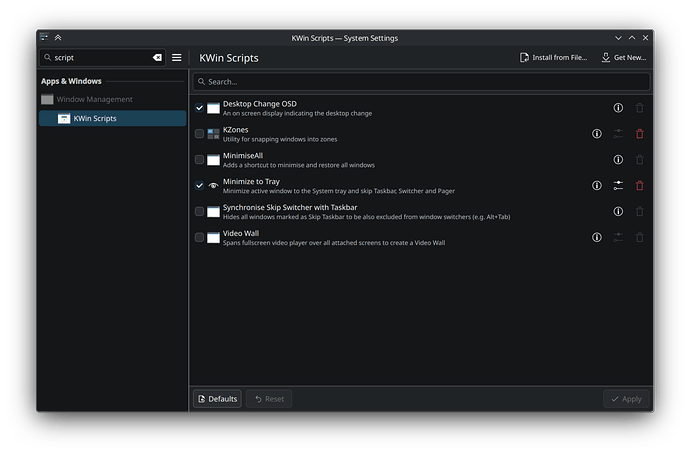Click trash icon for MinimiseAll row
690x454 pixels.
(x=639, y=160)
